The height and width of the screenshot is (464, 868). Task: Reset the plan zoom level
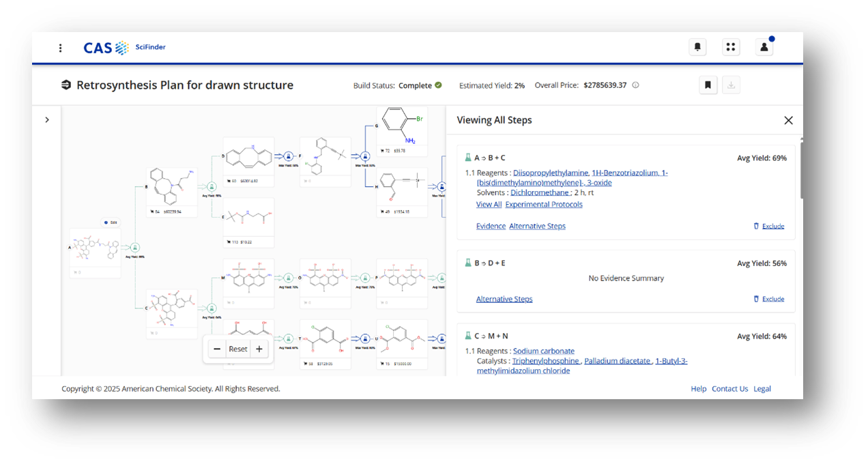(238, 349)
